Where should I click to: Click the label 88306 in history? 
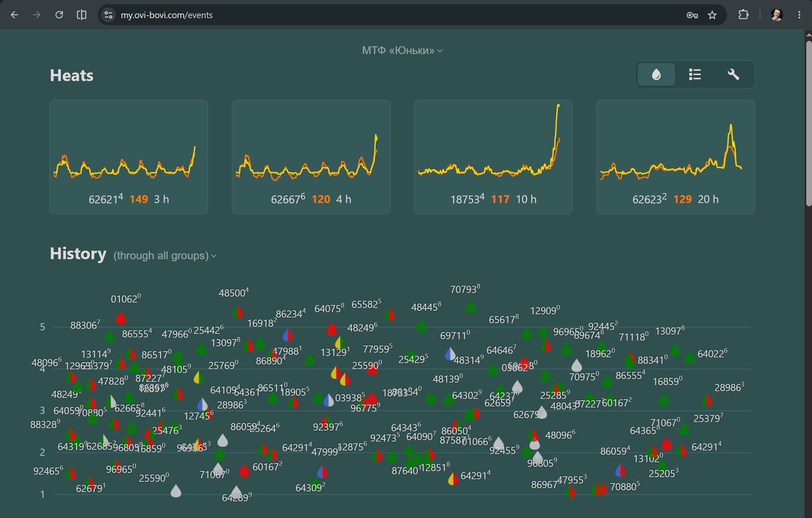pyautogui.click(x=85, y=325)
